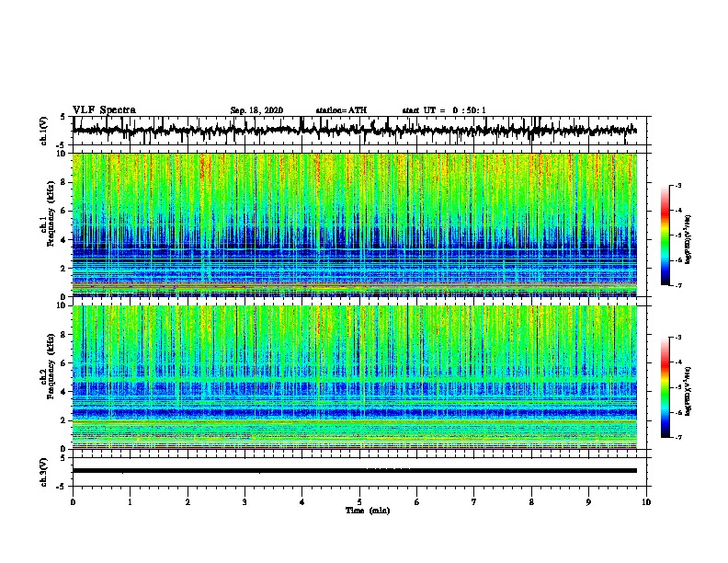Click the ch.3(V) flat black trace panel

click(359, 472)
